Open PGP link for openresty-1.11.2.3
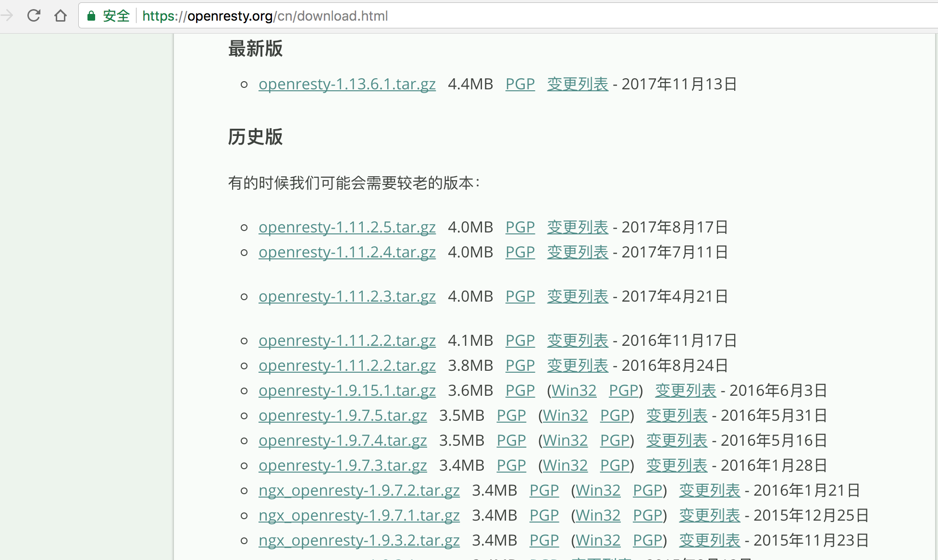Image resolution: width=938 pixels, height=560 pixels. pyautogui.click(x=520, y=296)
